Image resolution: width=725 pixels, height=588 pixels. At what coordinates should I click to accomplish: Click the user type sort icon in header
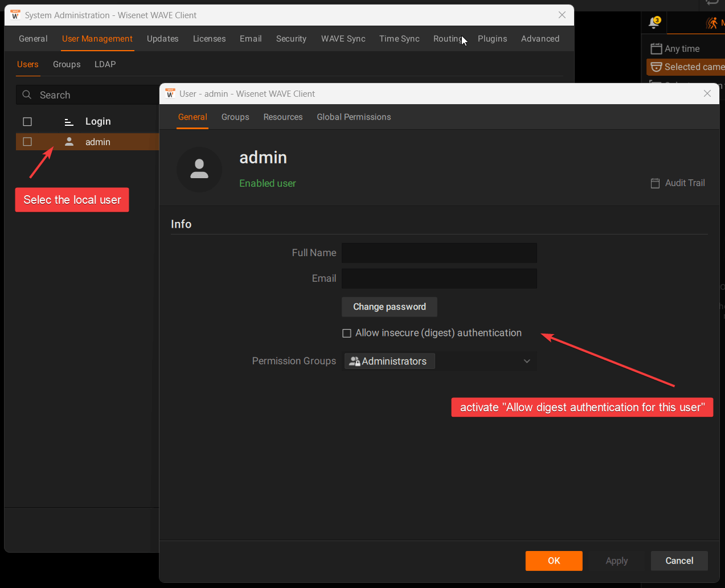click(x=69, y=122)
